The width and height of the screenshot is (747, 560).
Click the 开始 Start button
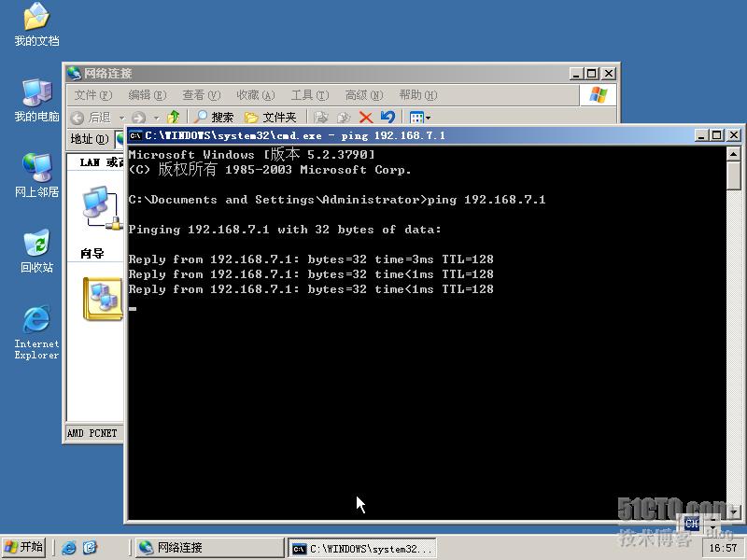(24, 547)
